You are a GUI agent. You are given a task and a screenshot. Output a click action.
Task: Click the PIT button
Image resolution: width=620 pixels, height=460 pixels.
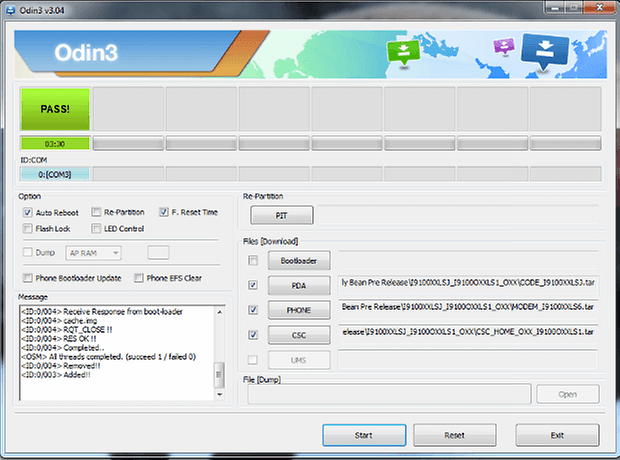[x=282, y=216]
